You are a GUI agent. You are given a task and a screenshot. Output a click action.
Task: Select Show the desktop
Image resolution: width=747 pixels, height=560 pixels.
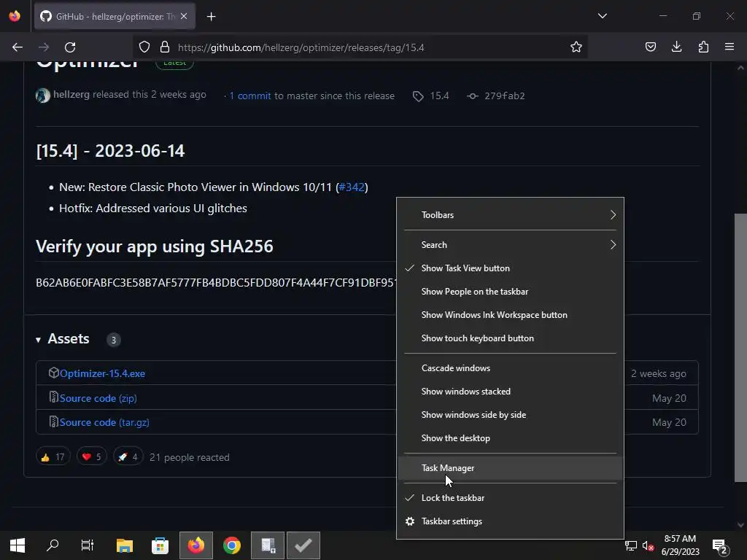pyautogui.click(x=510, y=438)
